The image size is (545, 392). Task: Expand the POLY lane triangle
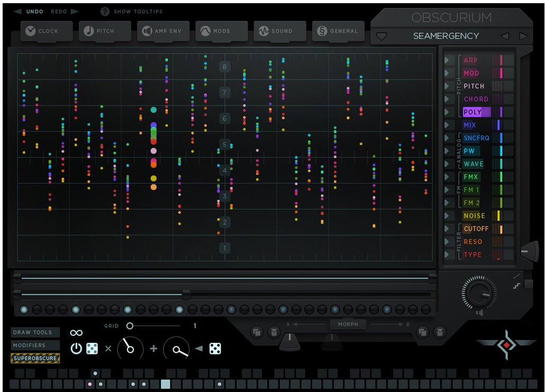[448, 112]
